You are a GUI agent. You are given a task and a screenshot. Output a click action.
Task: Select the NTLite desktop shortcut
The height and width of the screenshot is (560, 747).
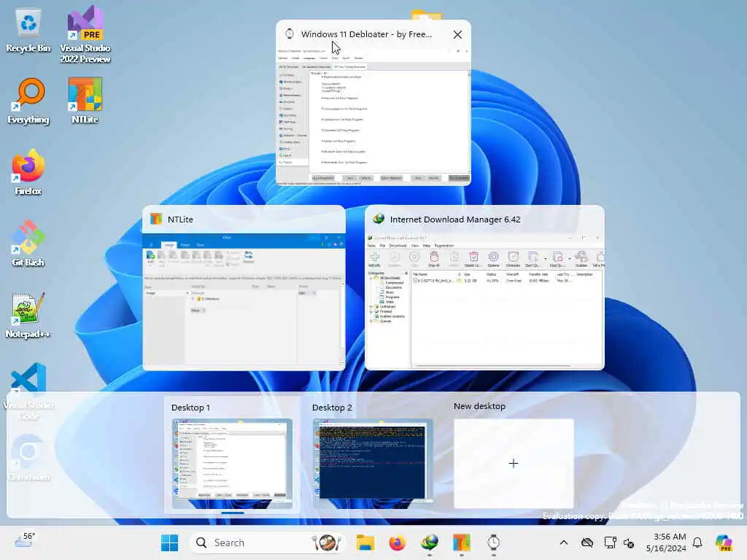[x=85, y=101]
